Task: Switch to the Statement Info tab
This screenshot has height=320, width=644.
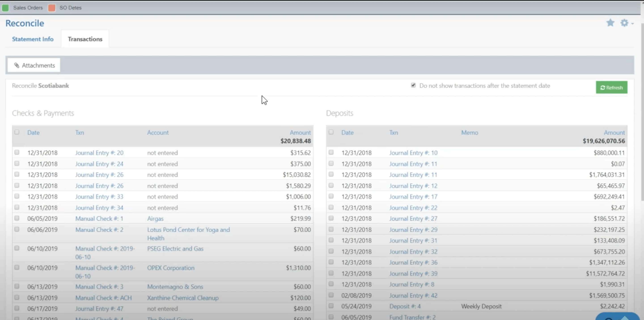Action: click(x=33, y=39)
